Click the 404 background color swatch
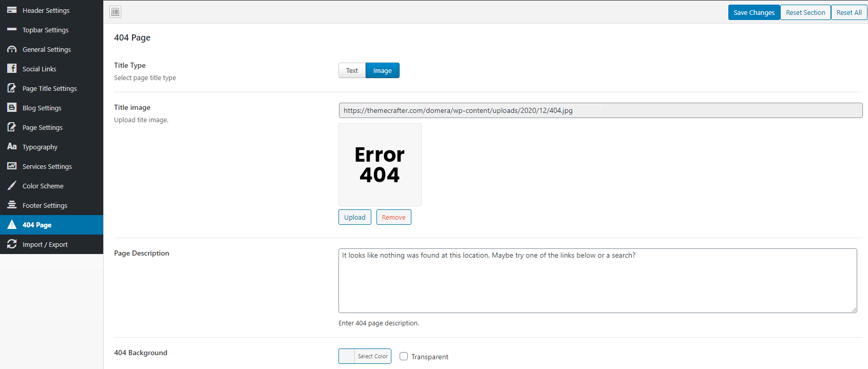The height and width of the screenshot is (369, 868). [347, 356]
